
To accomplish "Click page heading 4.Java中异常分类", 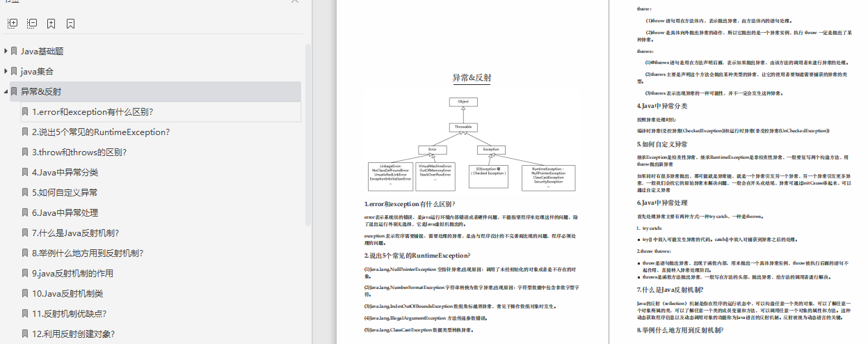I will click(x=662, y=106).
